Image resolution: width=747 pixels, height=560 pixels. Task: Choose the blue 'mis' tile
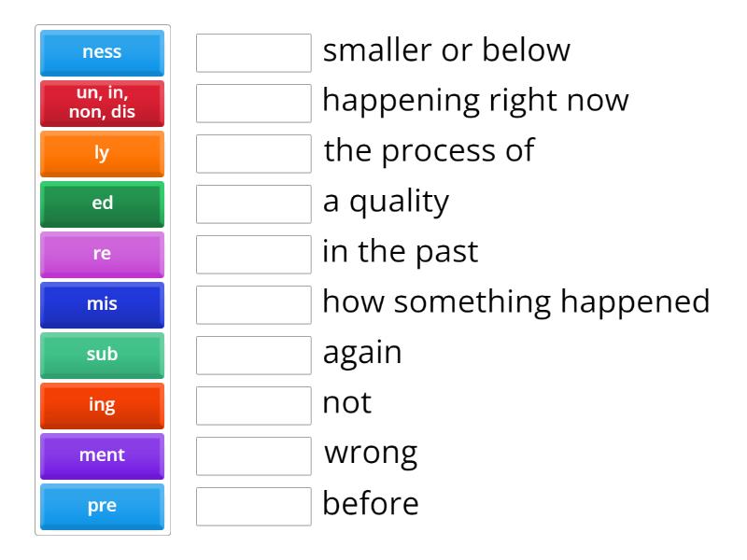click(x=103, y=304)
